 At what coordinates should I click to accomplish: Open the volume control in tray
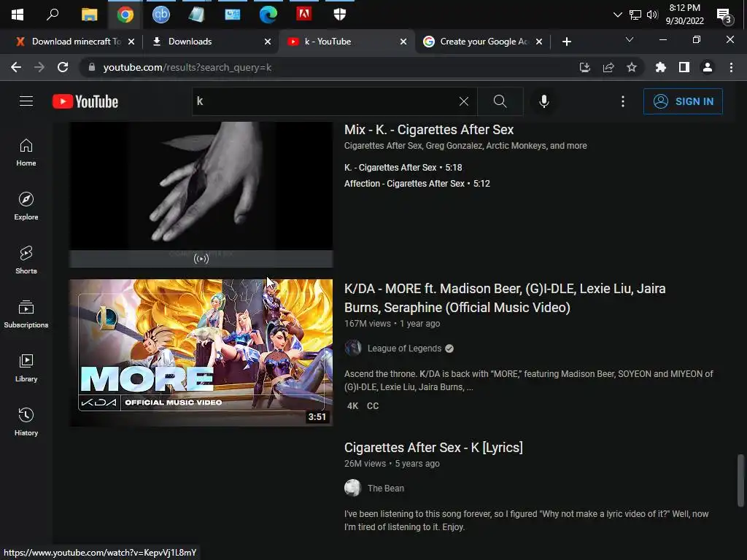pos(652,15)
